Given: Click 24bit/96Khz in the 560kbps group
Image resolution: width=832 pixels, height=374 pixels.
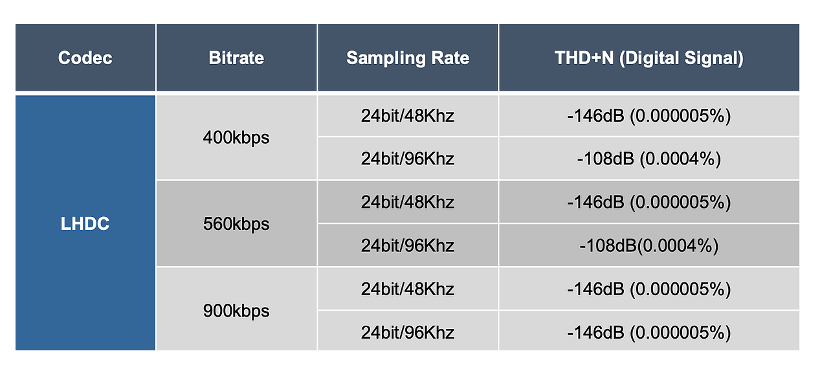Looking at the screenshot, I should tap(408, 245).
